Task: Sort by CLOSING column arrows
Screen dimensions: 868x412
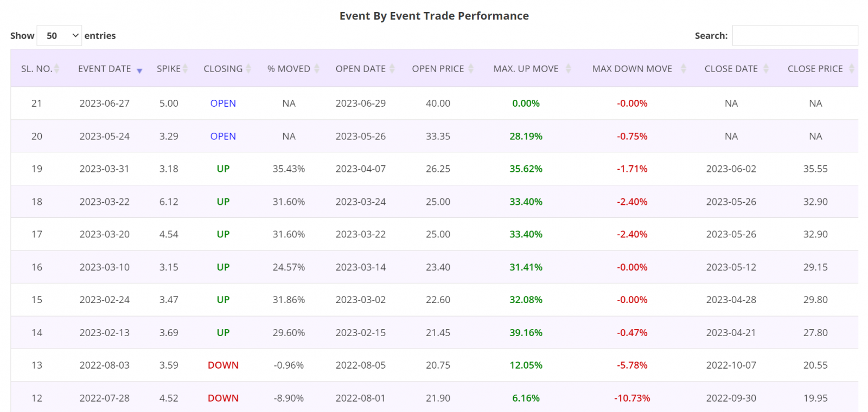Action: pos(248,69)
